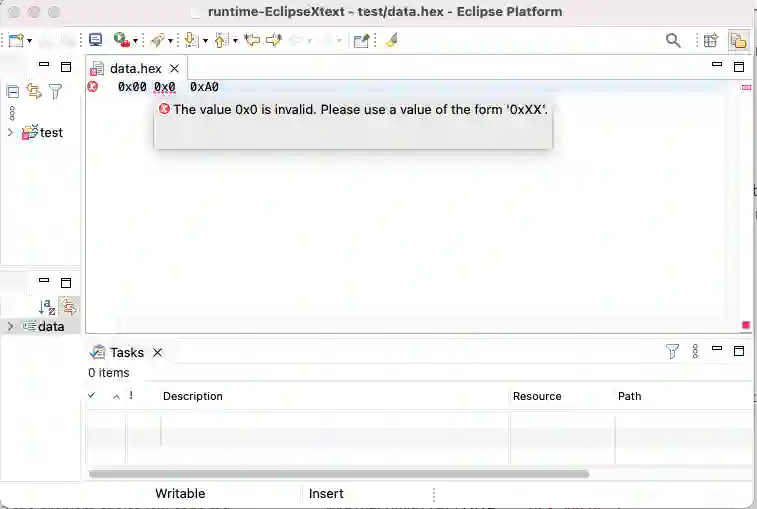Click the External Tools run icon
This screenshot has width=757, height=509.
121,40
